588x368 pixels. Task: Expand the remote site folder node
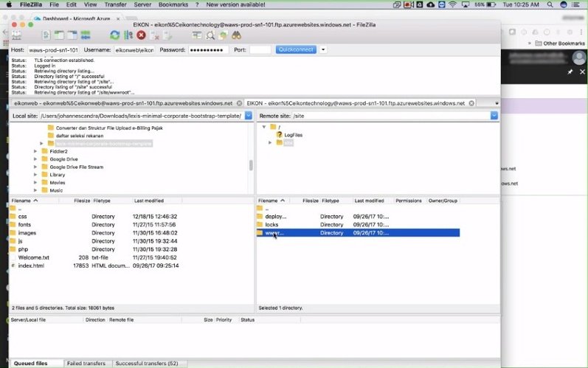pyautogui.click(x=270, y=143)
